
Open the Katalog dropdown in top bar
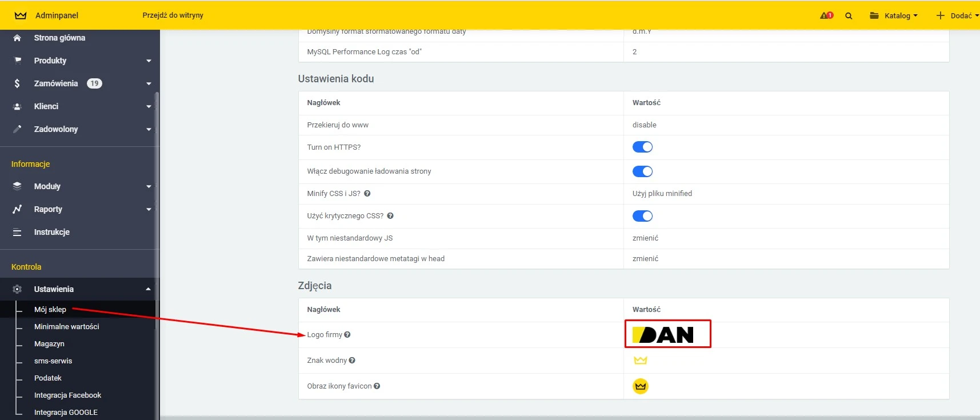894,15
